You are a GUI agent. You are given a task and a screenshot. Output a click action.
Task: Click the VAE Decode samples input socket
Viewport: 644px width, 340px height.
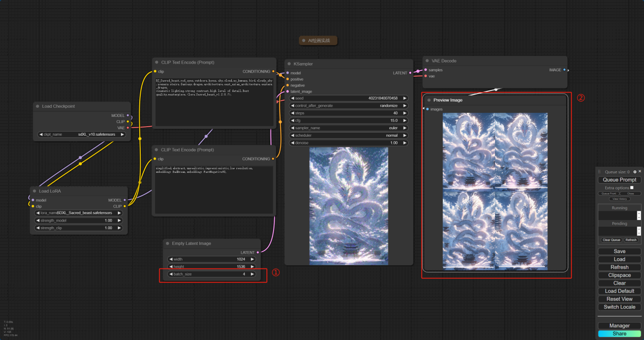click(425, 70)
